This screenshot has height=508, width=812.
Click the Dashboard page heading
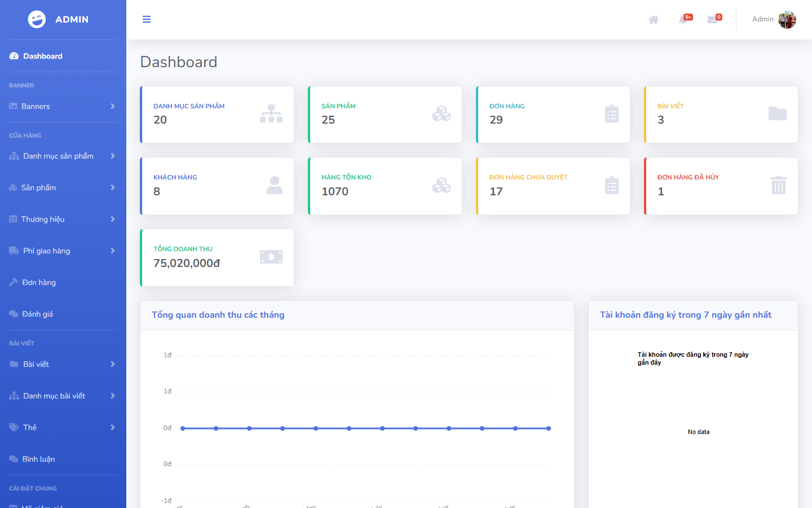click(x=179, y=62)
